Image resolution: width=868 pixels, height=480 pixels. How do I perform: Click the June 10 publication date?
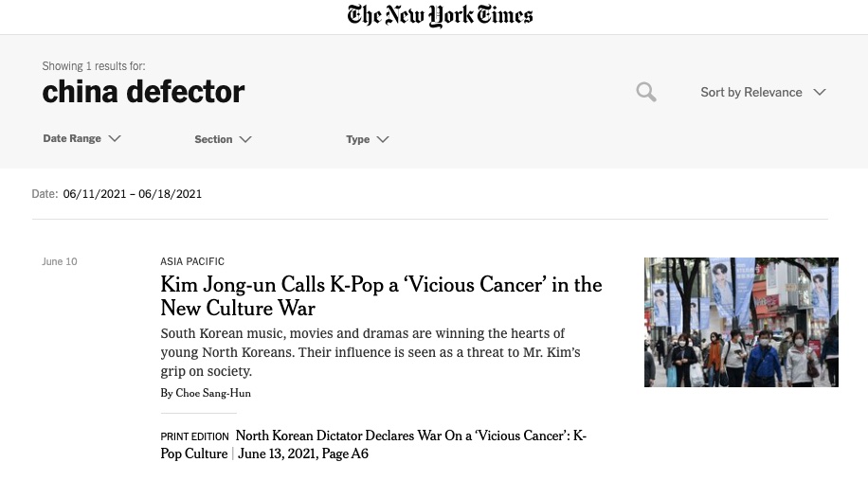pyautogui.click(x=60, y=261)
